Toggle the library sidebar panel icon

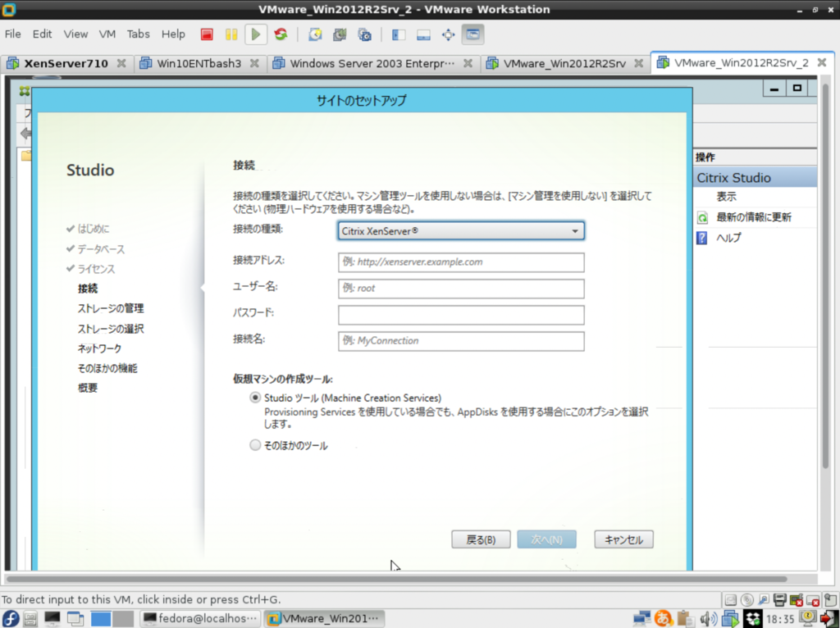[x=399, y=34]
